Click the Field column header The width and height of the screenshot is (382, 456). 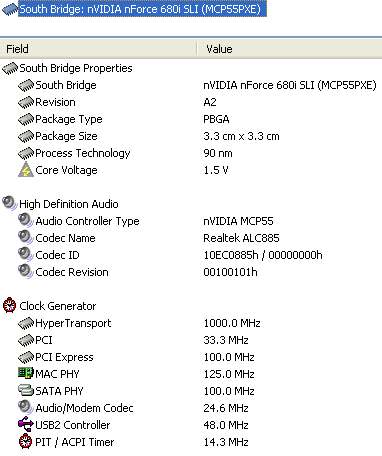(99, 49)
